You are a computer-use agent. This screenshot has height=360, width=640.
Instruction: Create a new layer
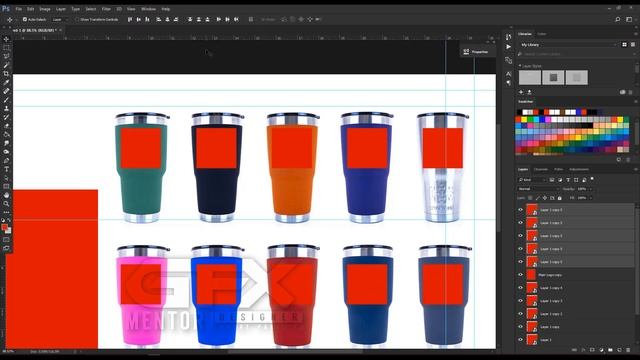619,350
